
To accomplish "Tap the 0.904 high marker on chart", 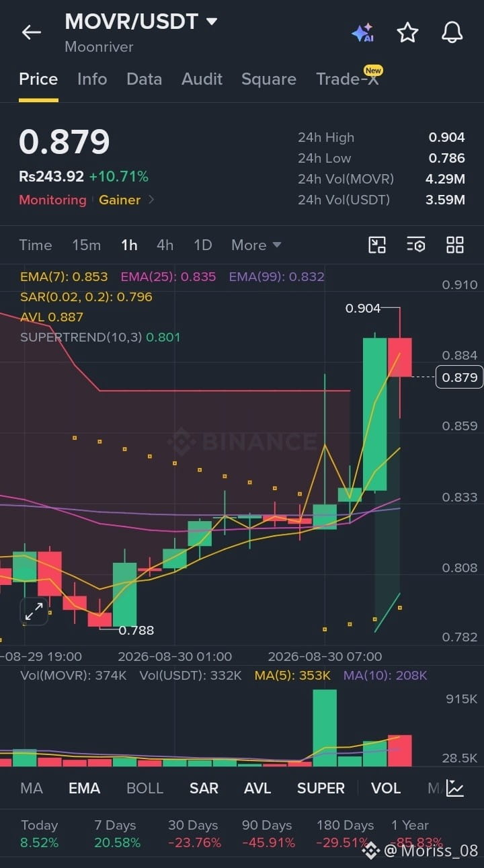I will pos(363,308).
